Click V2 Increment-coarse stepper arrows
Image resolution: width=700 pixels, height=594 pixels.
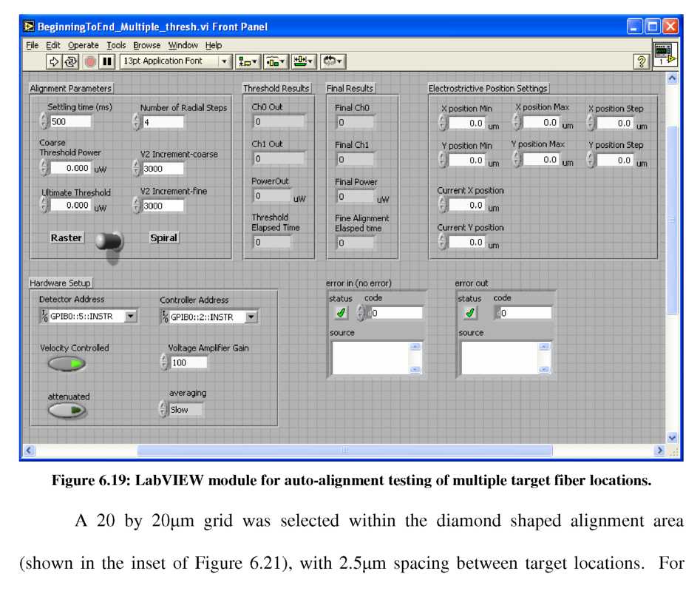(x=136, y=169)
